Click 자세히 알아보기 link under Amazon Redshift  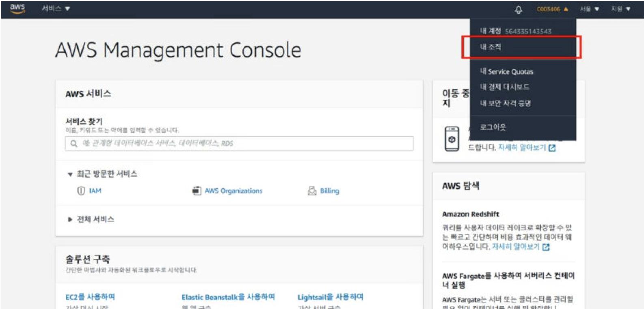click(x=516, y=247)
